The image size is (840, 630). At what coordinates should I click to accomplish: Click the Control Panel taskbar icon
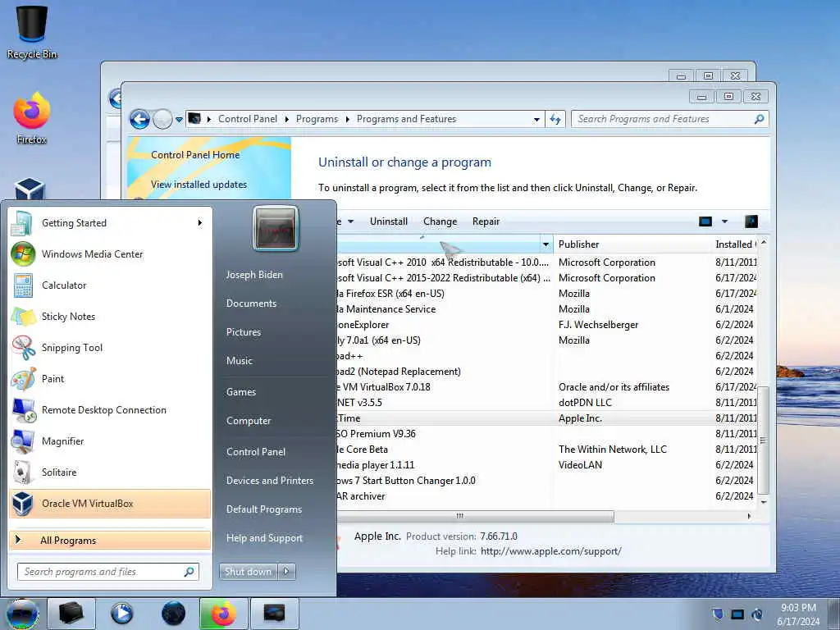(x=274, y=614)
